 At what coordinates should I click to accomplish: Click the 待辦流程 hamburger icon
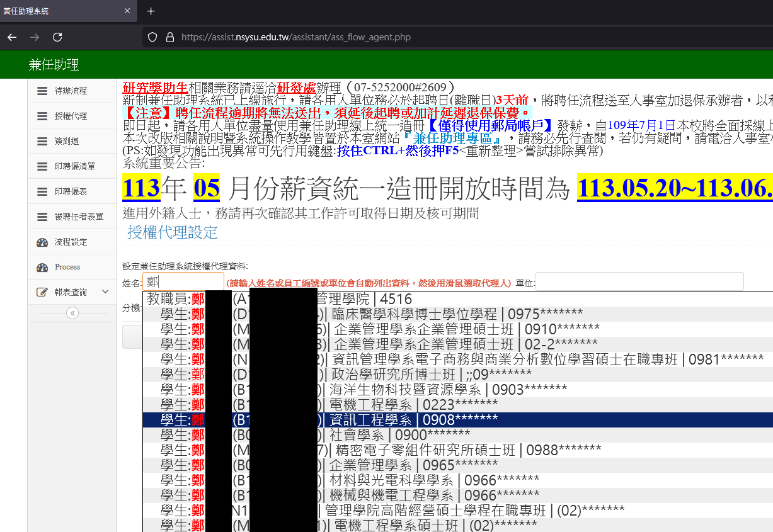(42, 91)
